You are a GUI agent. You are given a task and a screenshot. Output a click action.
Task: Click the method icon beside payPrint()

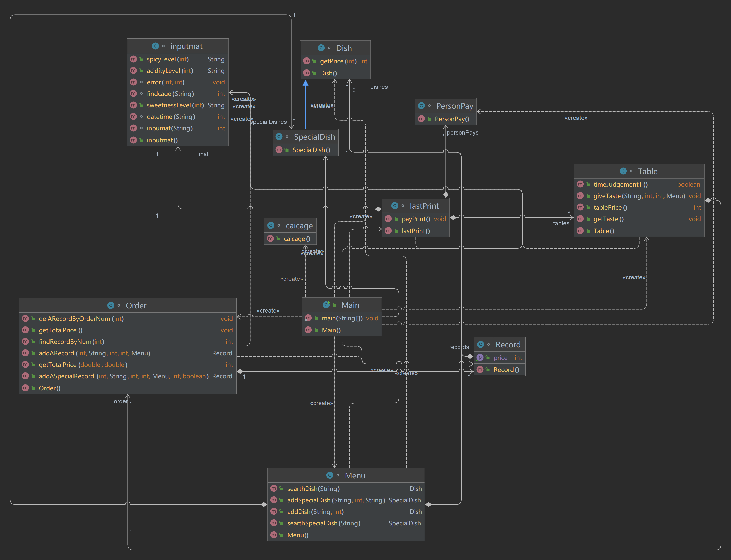coord(388,219)
